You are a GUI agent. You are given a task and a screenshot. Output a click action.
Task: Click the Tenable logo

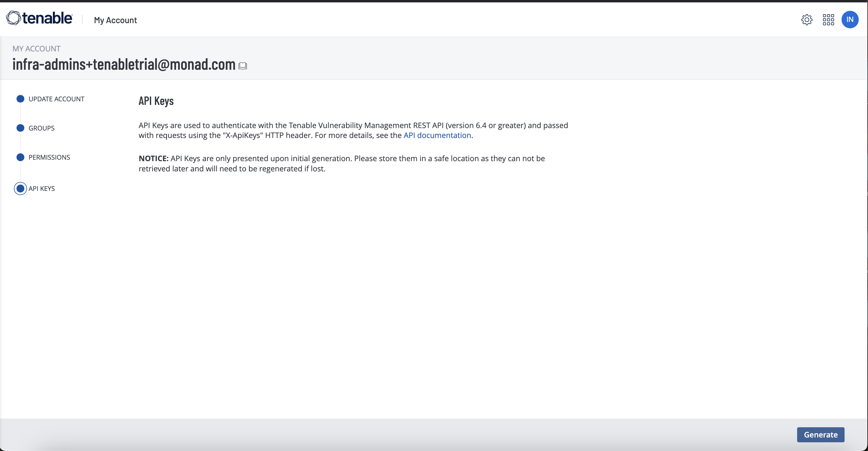click(39, 18)
